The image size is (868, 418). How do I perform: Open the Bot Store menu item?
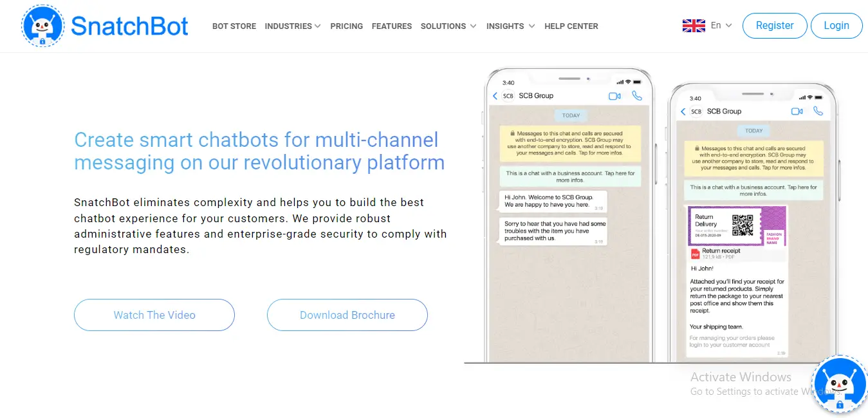click(x=234, y=26)
